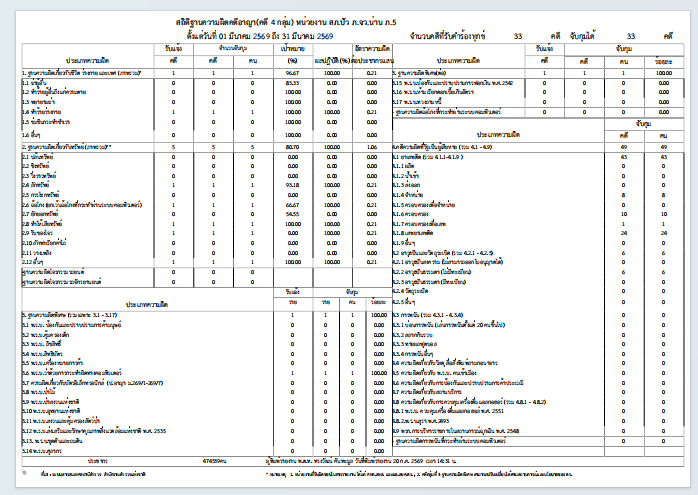Select the 54.55 value in row 2.7
This screenshot has width=698, height=495.
pos(292,214)
